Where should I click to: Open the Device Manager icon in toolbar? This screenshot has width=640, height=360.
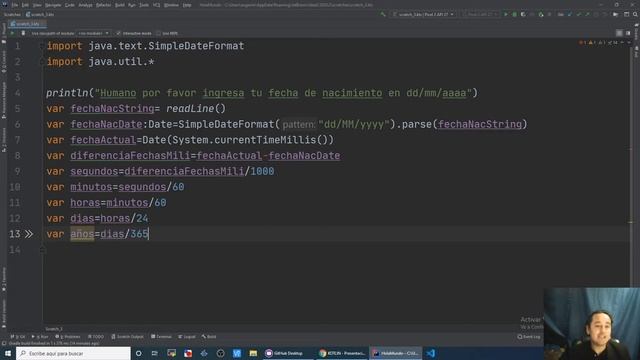coord(627,14)
